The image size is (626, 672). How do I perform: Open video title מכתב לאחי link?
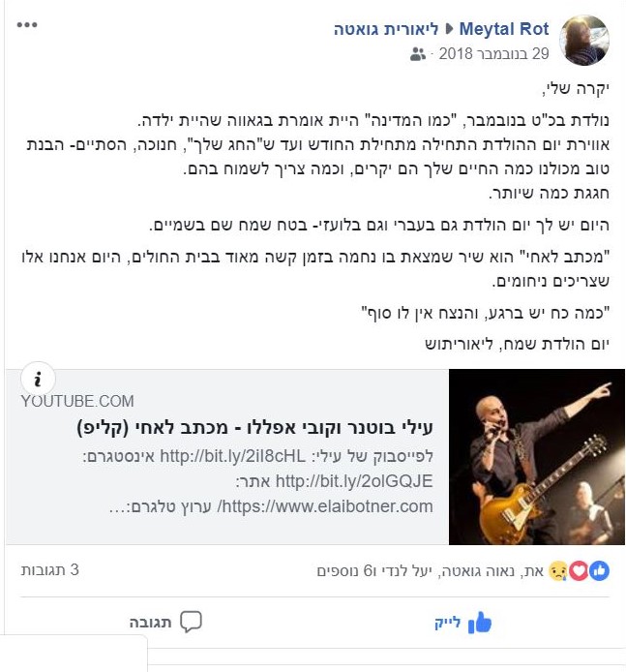tap(254, 428)
